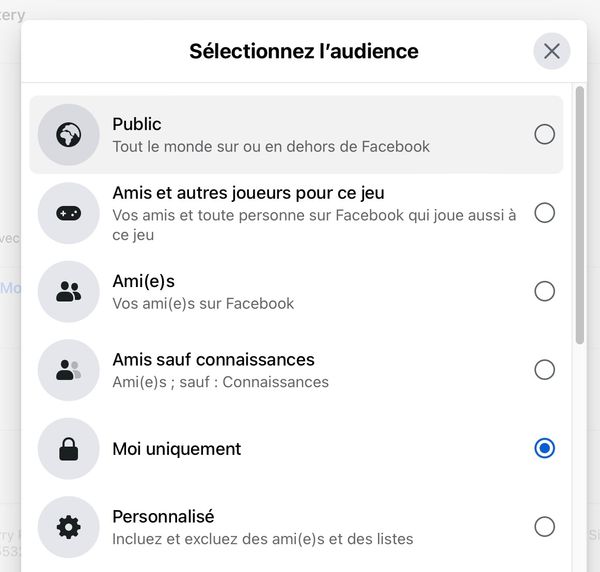Select the Personnalisé radio button
Screen dimensions: 600x572
pos(545,526)
